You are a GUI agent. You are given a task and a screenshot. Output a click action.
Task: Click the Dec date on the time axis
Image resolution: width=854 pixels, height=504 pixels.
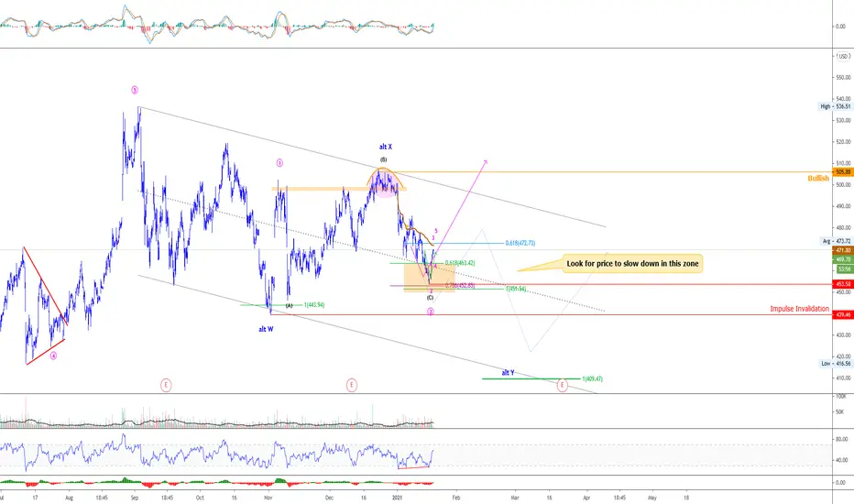click(x=329, y=498)
